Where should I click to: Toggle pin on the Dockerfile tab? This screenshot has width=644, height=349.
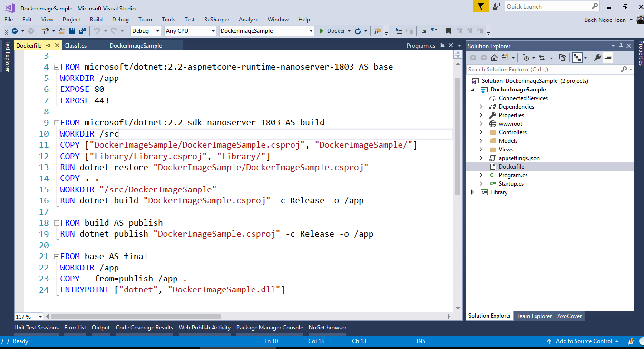tap(49, 46)
